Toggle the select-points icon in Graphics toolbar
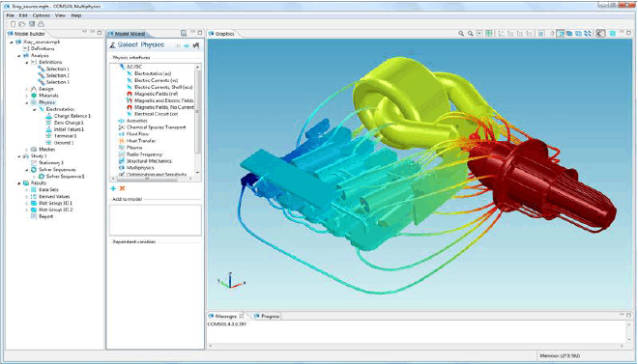638x364 pixels. click(x=588, y=34)
